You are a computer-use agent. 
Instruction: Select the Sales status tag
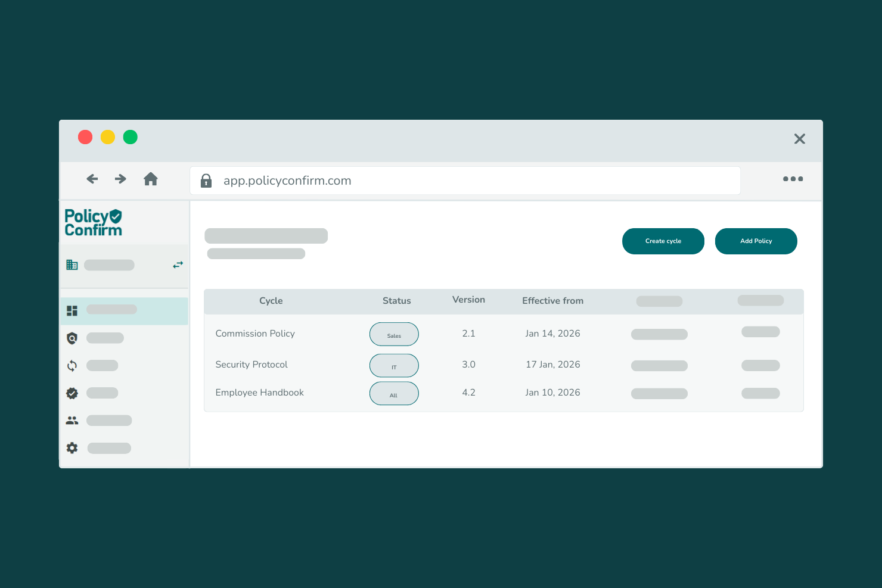[x=394, y=334]
